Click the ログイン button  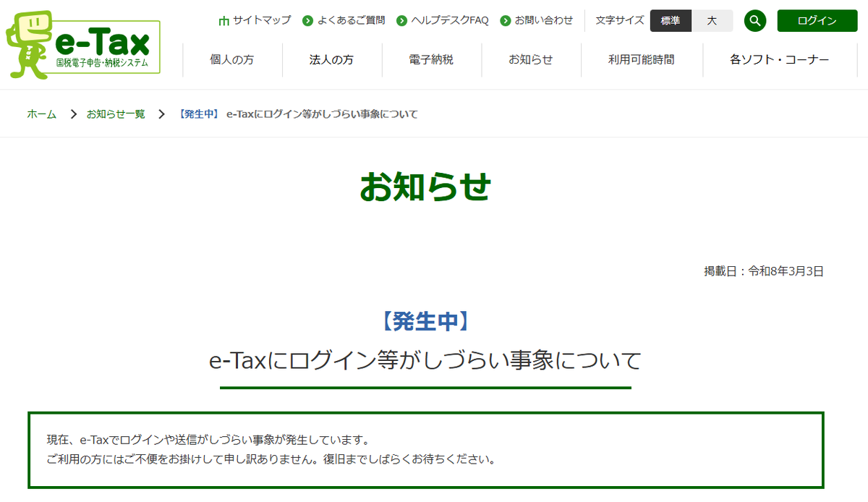(x=817, y=21)
